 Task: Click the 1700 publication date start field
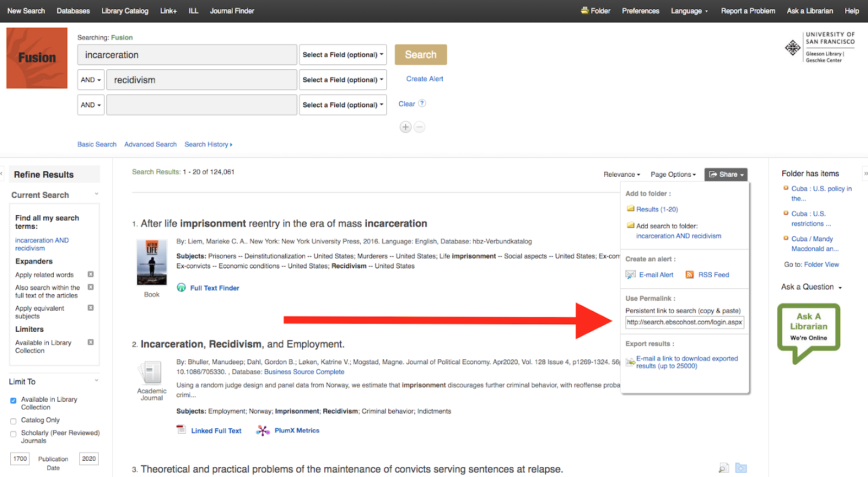tap(20, 459)
